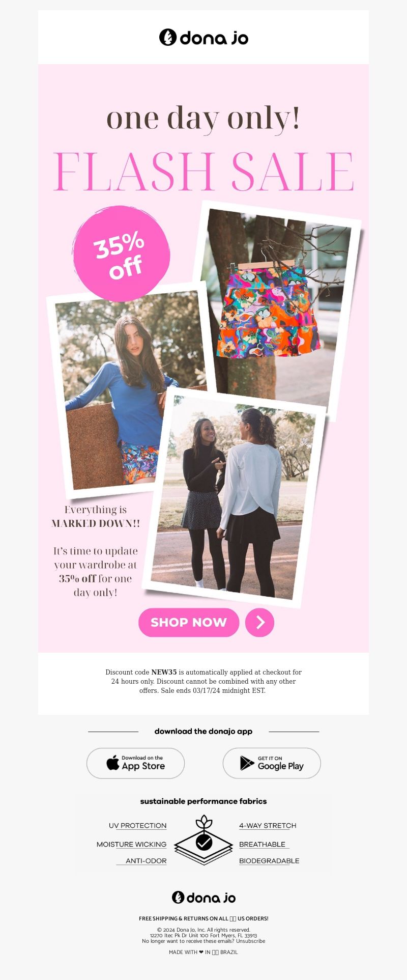
Task: Click the pink arrow circle button
Action: pos(259,622)
